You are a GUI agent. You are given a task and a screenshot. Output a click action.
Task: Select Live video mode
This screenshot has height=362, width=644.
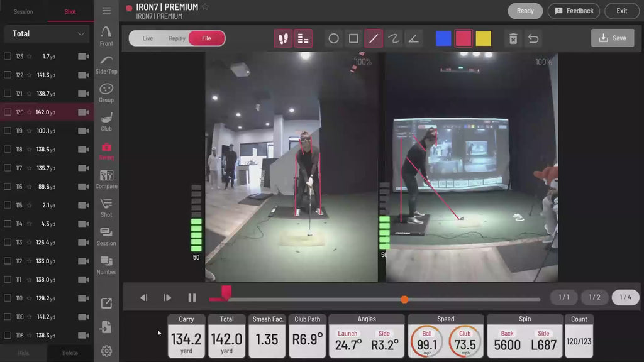[148, 38]
